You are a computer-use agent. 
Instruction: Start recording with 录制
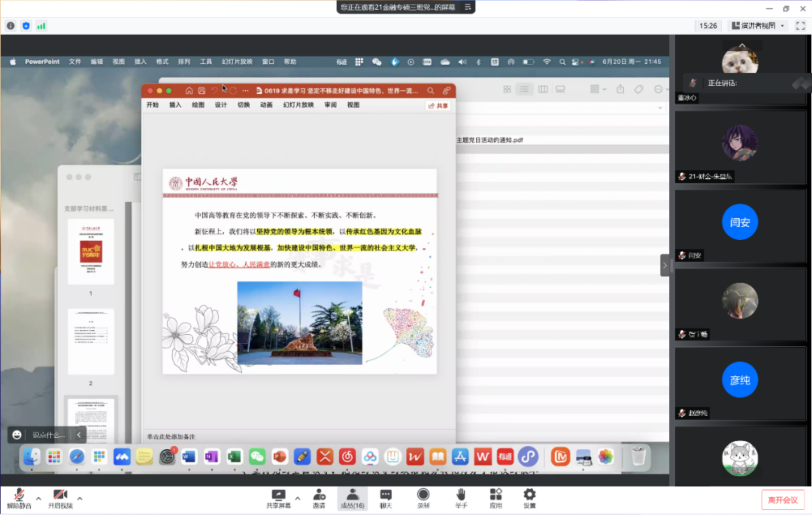coord(423,498)
